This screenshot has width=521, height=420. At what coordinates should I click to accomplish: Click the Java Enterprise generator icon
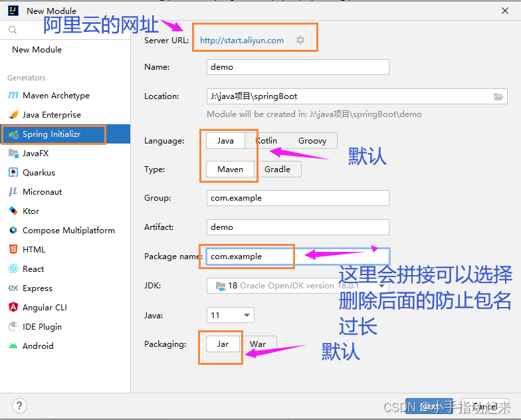tap(13, 114)
